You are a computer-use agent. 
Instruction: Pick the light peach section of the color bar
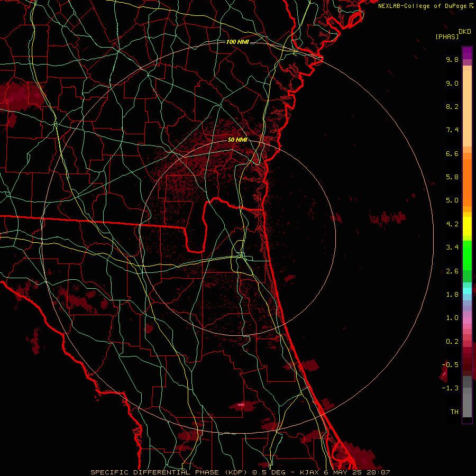467,109
